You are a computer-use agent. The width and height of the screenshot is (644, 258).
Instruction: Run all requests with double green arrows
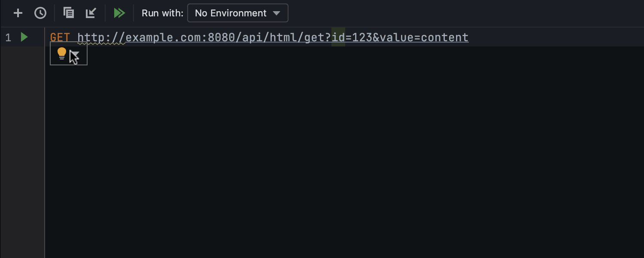119,13
